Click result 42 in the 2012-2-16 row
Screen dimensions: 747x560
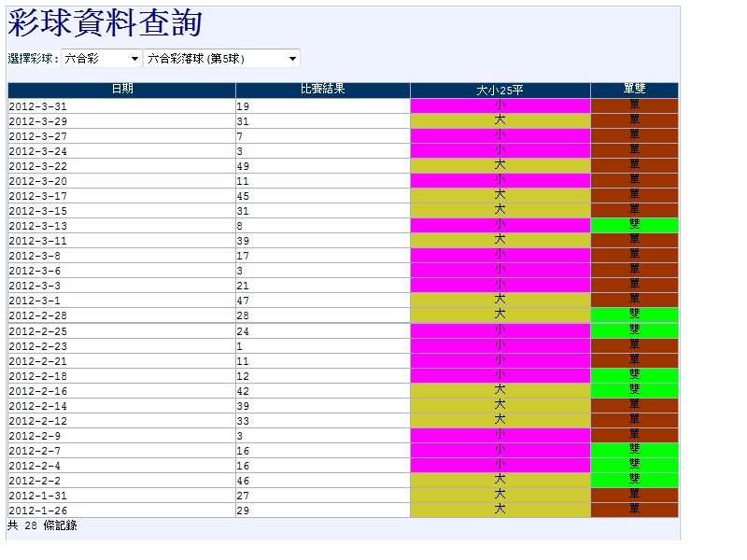click(244, 390)
